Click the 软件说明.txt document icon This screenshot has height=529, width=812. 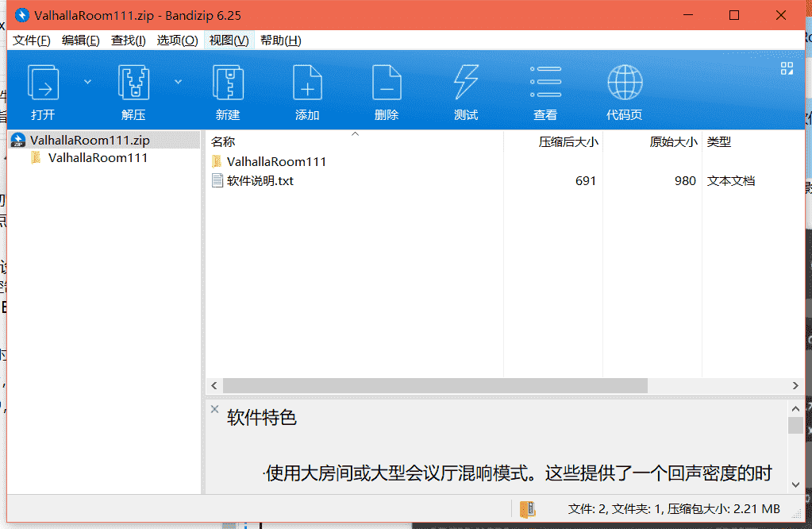point(217,181)
